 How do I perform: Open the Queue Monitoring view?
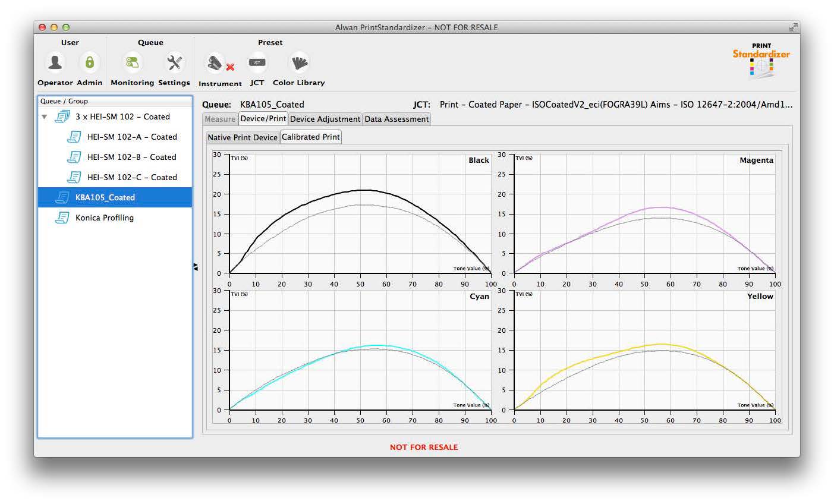click(132, 62)
